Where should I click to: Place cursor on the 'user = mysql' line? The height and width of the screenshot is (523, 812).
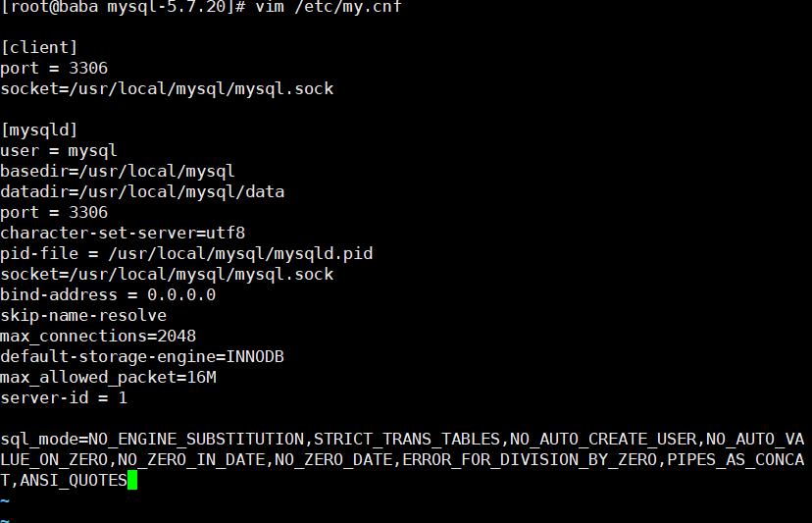point(58,150)
